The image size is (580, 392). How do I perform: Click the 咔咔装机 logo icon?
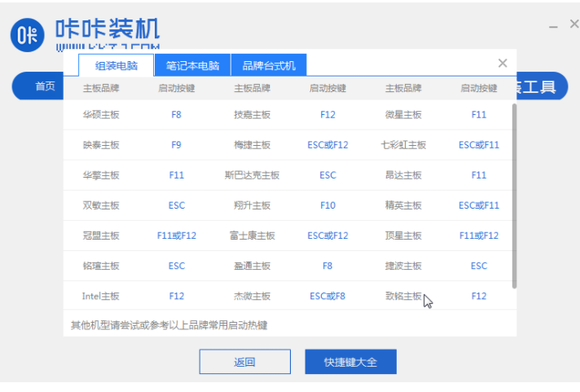click(x=27, y=34)
